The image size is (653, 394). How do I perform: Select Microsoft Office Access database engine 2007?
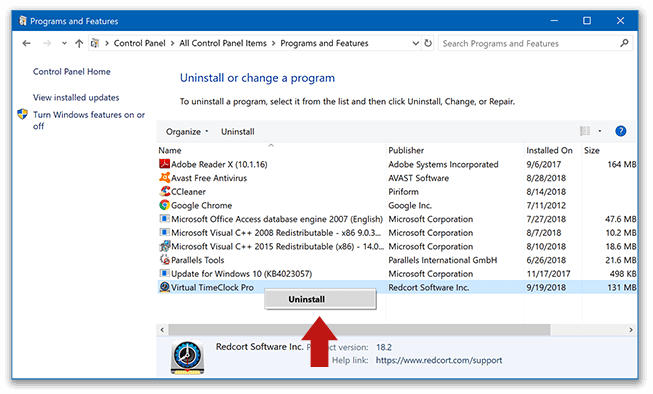(277, 219)
